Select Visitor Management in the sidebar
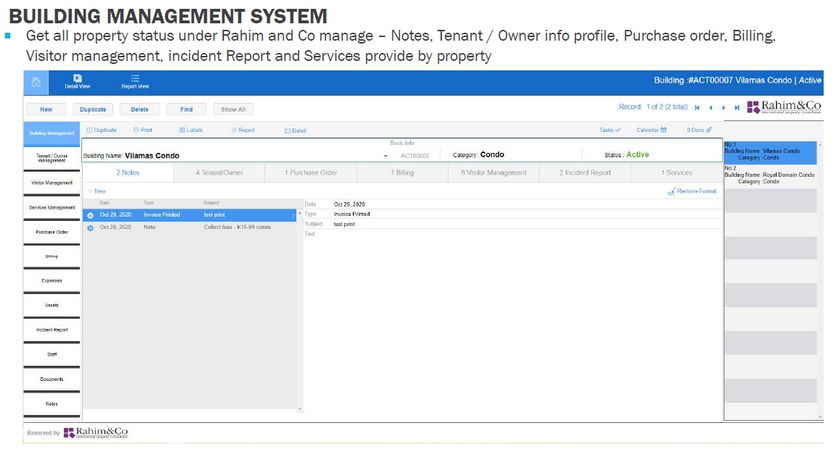 (52, 183)
